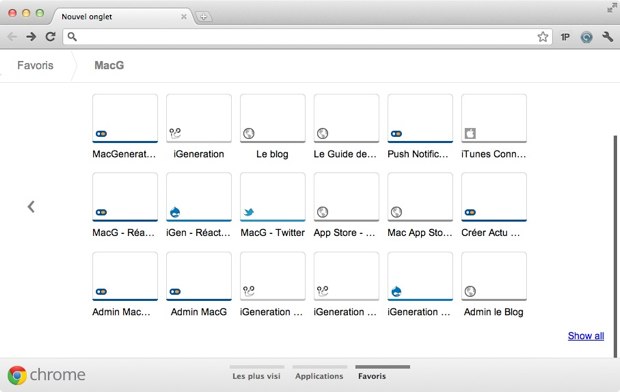Viewport: 620px width, 392px height.
Task: Open the wrench settings menu
Action: (x=608, y=37)
